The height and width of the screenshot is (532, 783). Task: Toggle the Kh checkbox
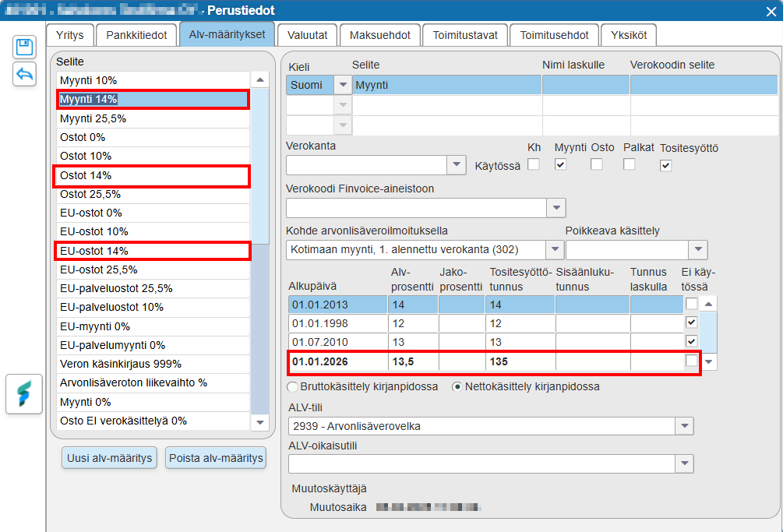(534, 164)
